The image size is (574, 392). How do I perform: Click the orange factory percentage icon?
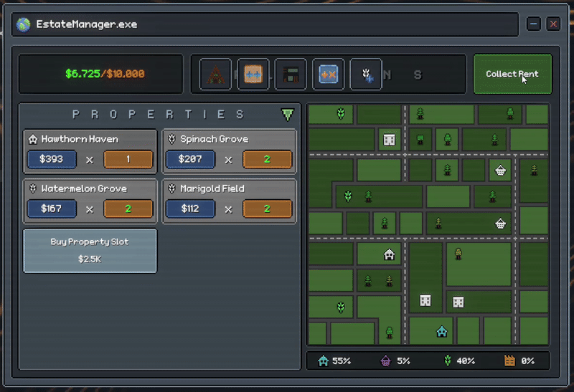[509, 361]
